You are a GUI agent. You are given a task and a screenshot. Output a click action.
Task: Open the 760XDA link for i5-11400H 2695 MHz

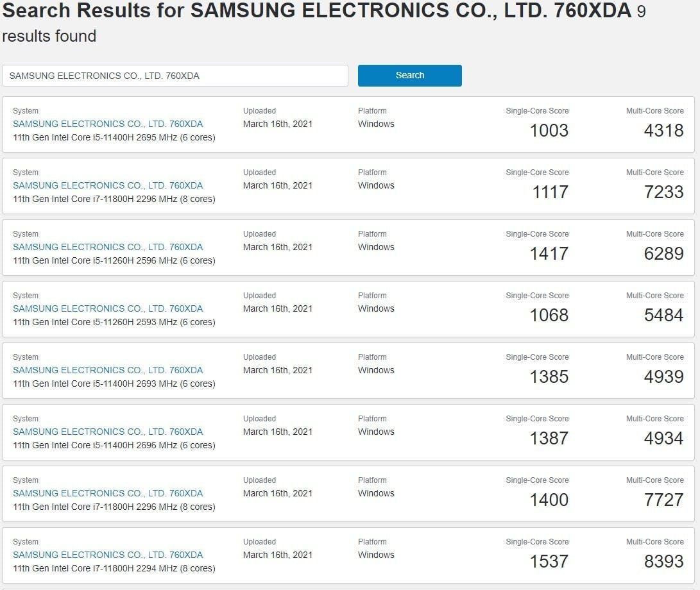coord(108,124)
